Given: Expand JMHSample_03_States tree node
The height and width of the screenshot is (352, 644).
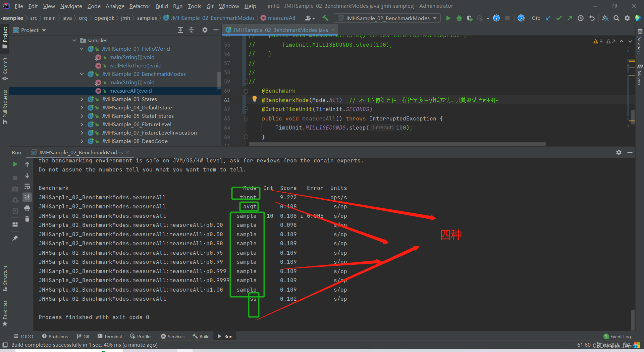Looking at the screenshot, I should coord(82,99).
